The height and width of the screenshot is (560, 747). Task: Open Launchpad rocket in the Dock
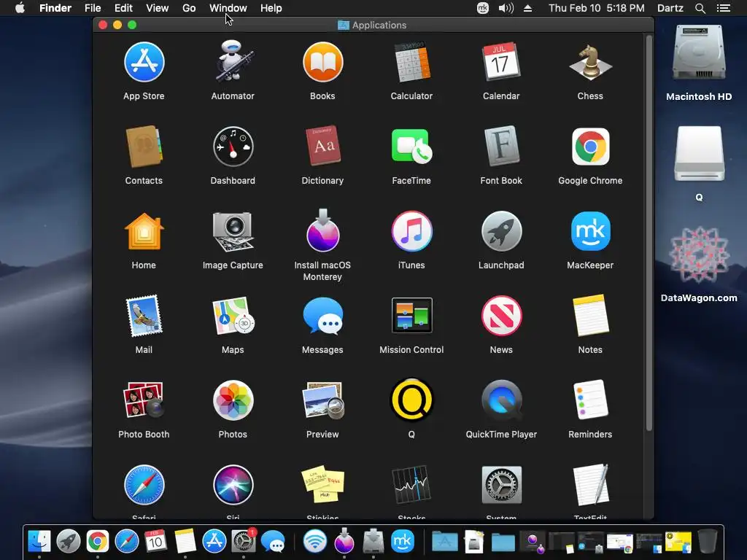pyautogui.click(x=69, y=542)
